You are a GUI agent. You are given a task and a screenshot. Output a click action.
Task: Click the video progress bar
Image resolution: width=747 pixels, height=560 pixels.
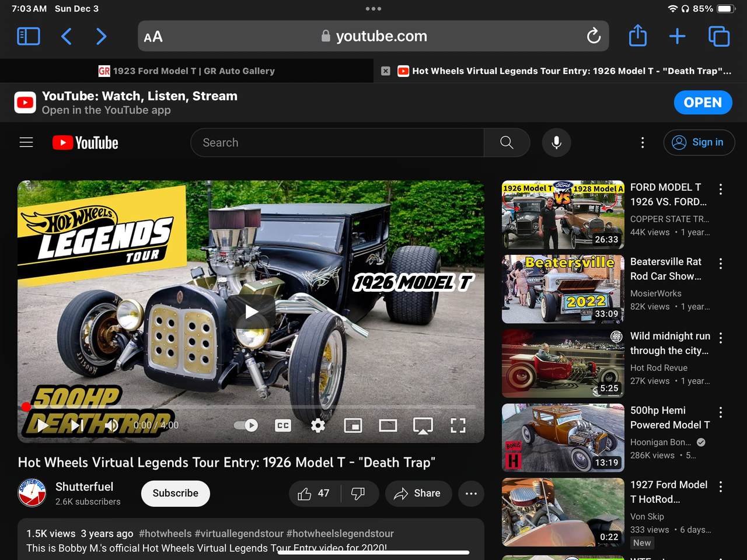click(251, 407)
